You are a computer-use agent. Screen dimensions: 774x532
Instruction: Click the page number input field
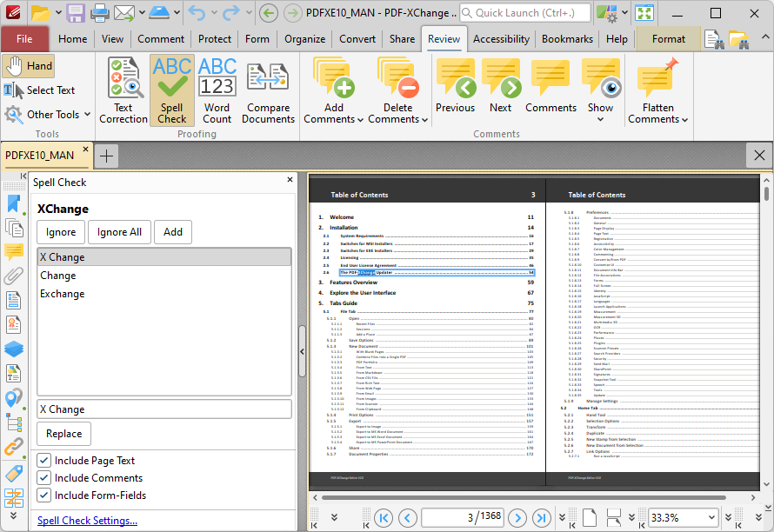(462, 518)
